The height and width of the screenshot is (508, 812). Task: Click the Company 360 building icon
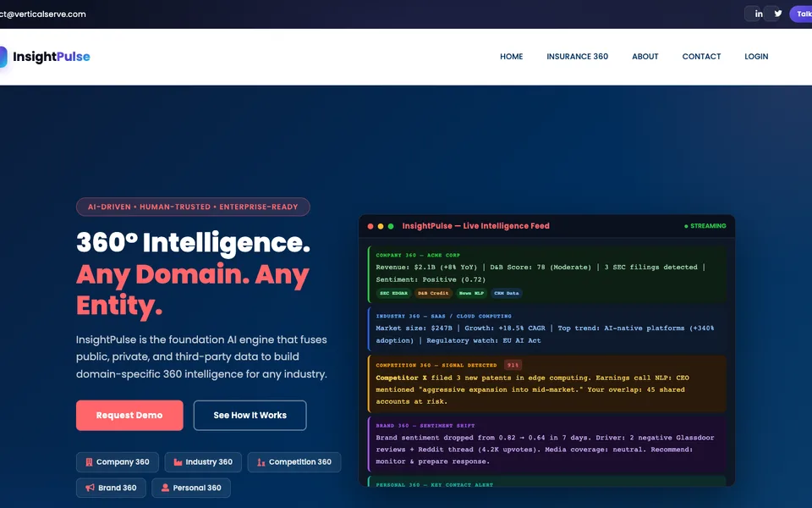pos(89,462)
